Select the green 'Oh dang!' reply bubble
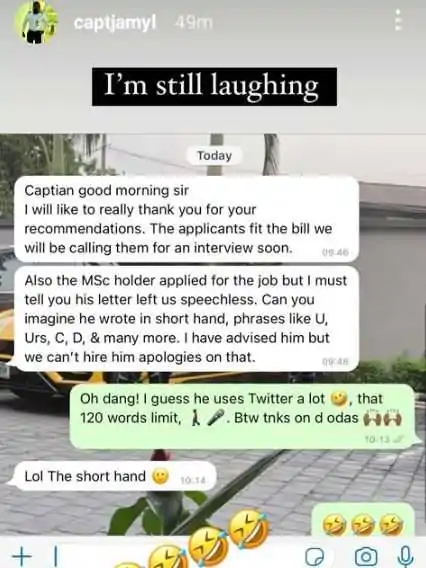This screenshot has height=568, width=426. coord(242,416)
